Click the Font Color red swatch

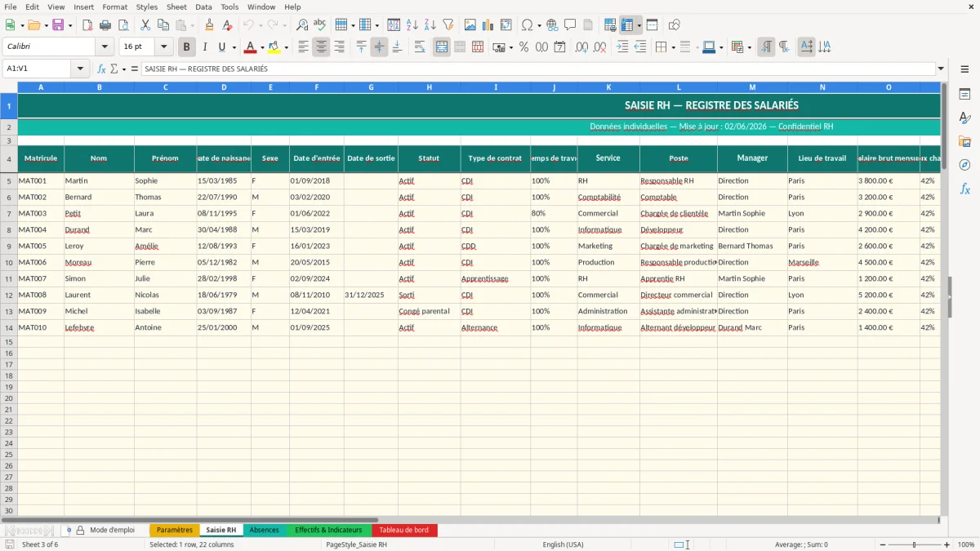click(x=251, y=47)
